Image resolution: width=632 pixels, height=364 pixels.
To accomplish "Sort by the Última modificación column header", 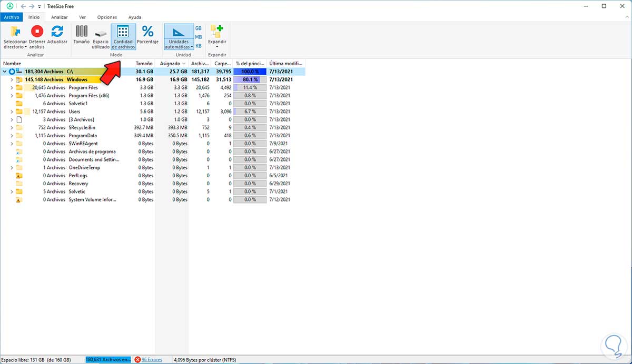I will 286,63.
